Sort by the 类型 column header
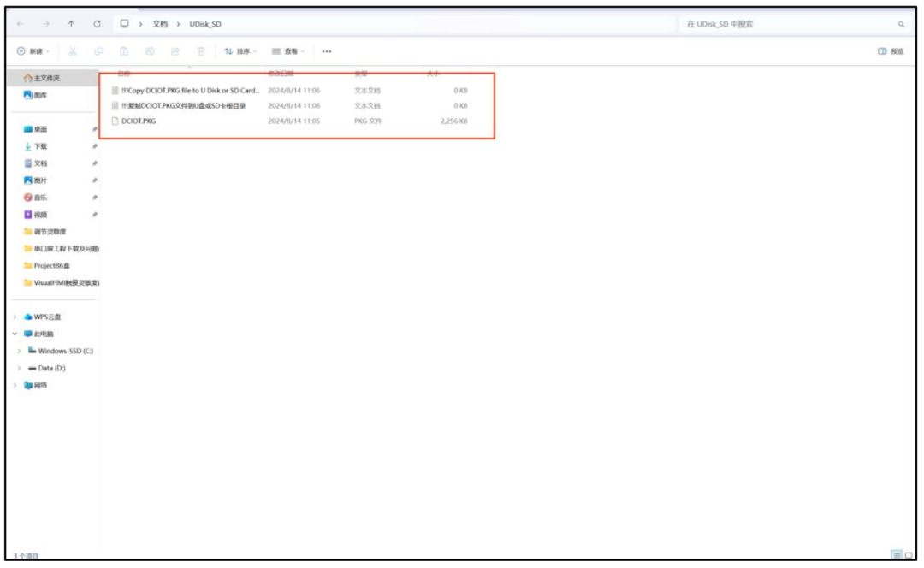This screenshot has height=568, width=924. tap(361, 74)
